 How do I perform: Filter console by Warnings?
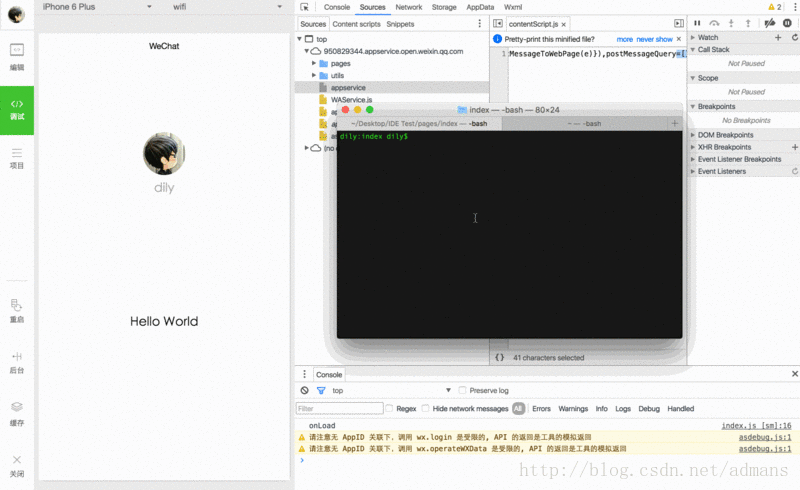(573, 409)
